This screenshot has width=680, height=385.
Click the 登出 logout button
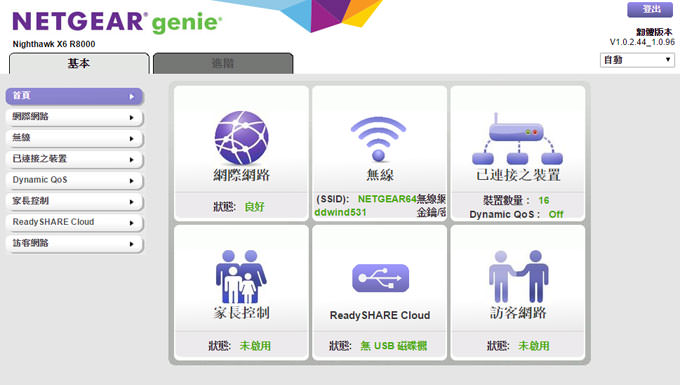click(x=650, y=10)
